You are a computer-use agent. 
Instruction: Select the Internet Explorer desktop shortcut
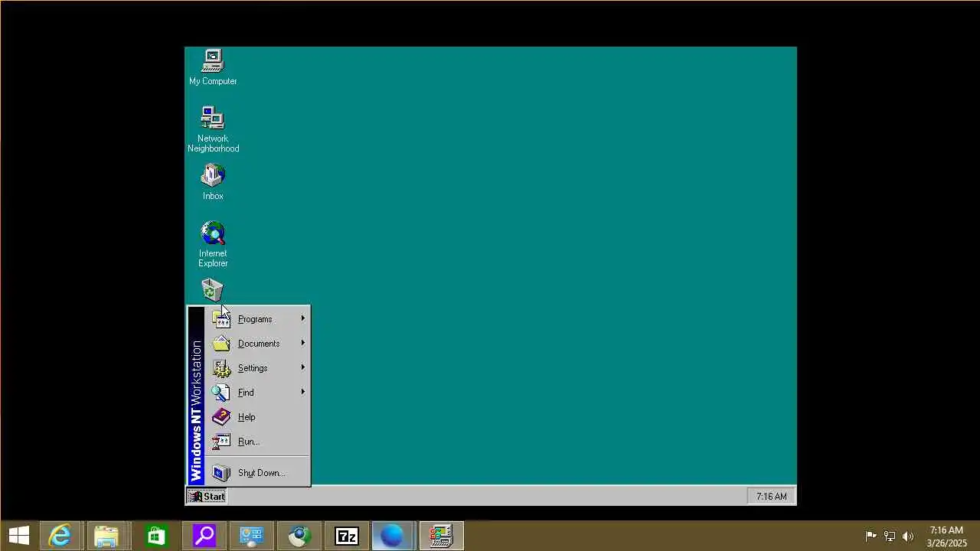(x=213, y=245)
